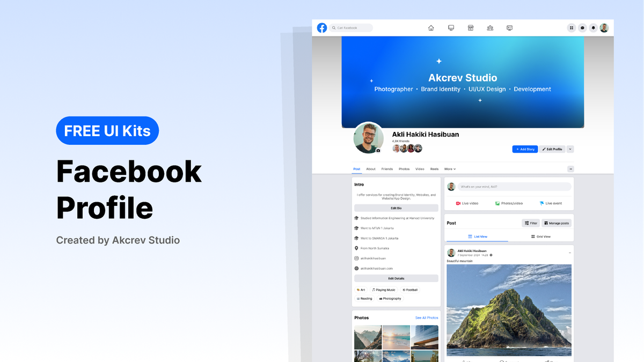The width and height of the screenshot is (644, 362).
Task: Click the small avatar in post composer
Action: (x=451, y=187)
